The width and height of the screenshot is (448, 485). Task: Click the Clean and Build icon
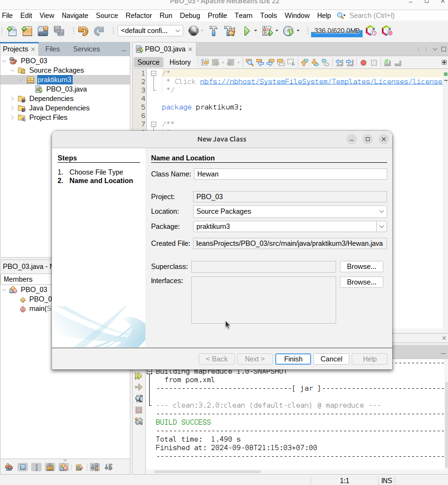click(x=229, y=31)
